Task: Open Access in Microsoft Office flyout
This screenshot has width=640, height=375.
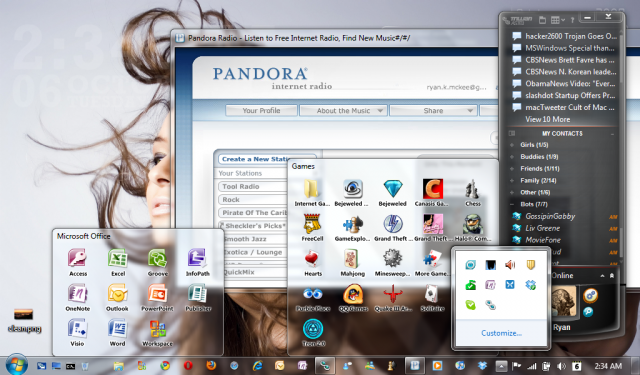Action: (78, 262)
